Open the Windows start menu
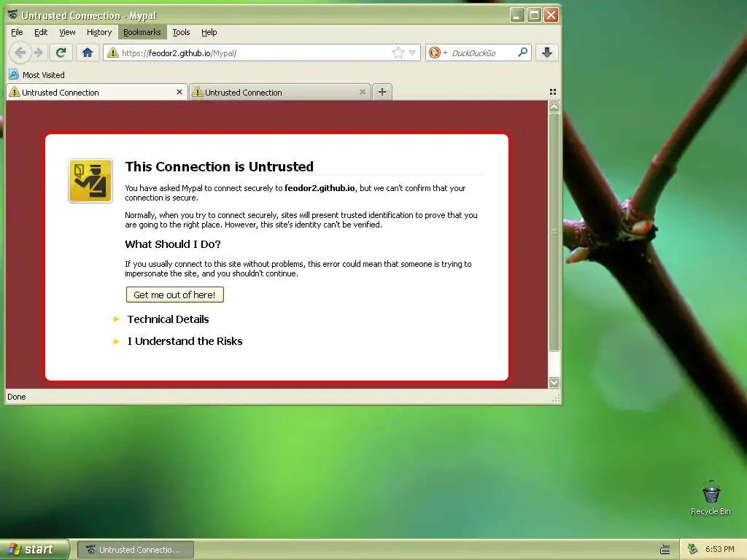Image resolution: width=747 pixels, height=560 pixels. (34, 549)
